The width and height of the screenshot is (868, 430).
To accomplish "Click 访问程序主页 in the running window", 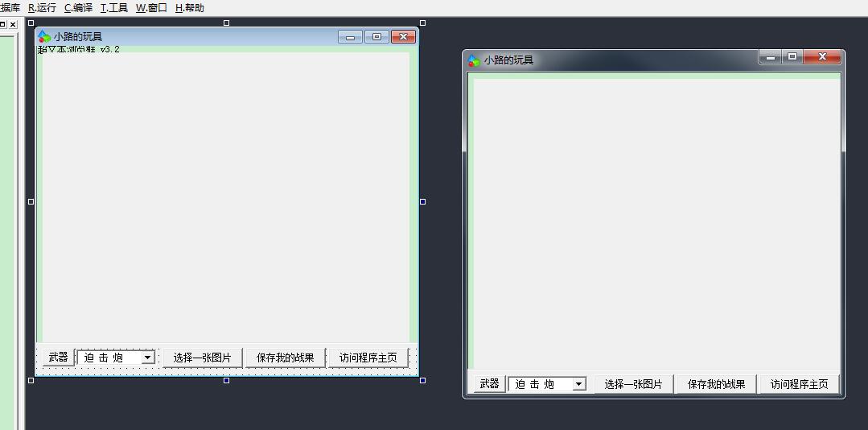I will pos(799,385).
